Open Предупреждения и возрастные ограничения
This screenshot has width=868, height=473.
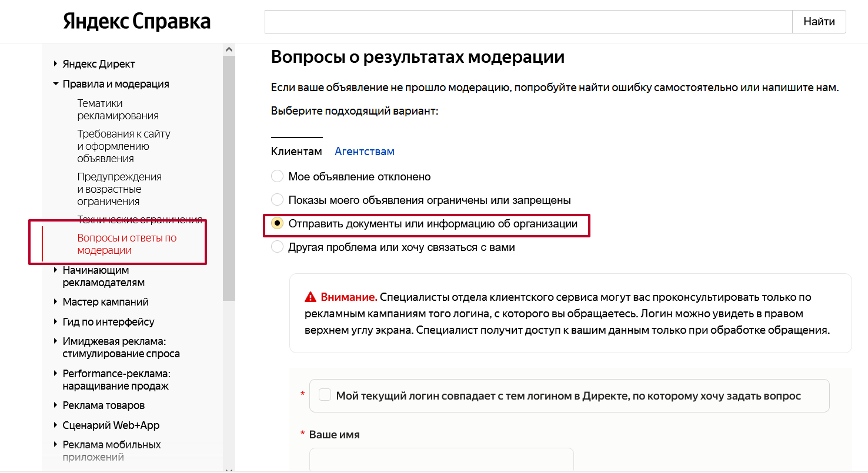[x=119, y=189]
